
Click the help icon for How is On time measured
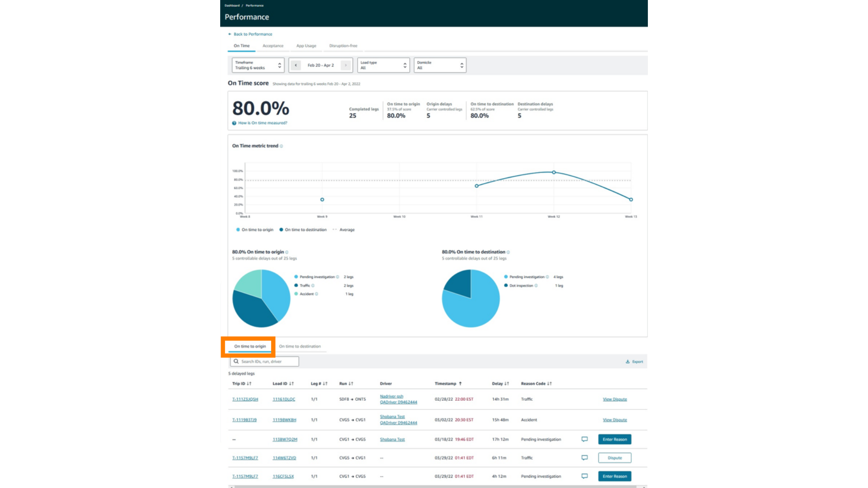[x=234, y=123]
